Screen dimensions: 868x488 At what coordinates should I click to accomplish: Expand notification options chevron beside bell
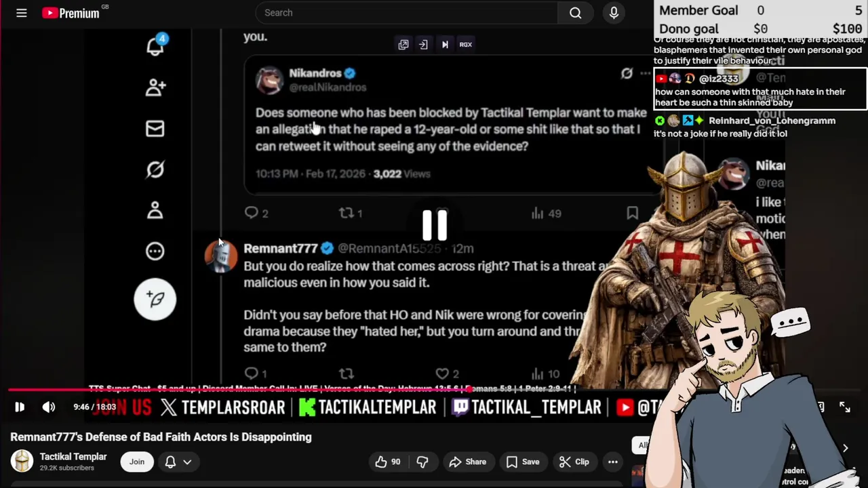(187, 462)
